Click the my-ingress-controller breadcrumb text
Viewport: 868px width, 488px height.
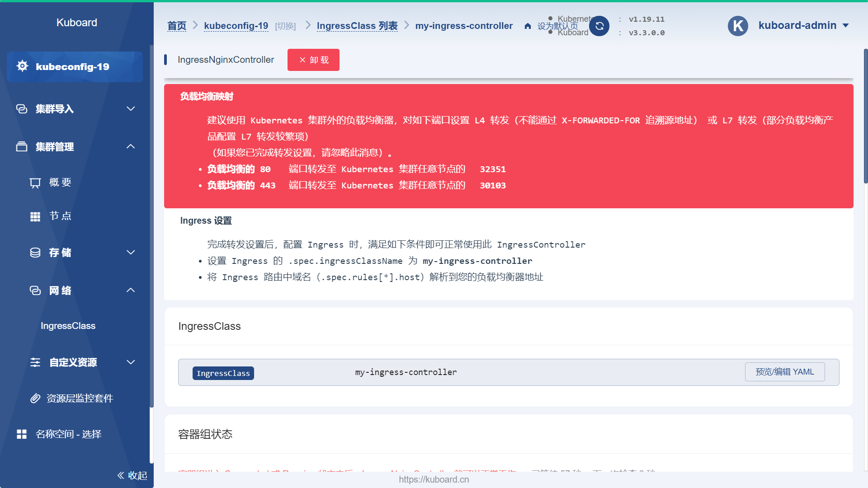coord(464,26)
